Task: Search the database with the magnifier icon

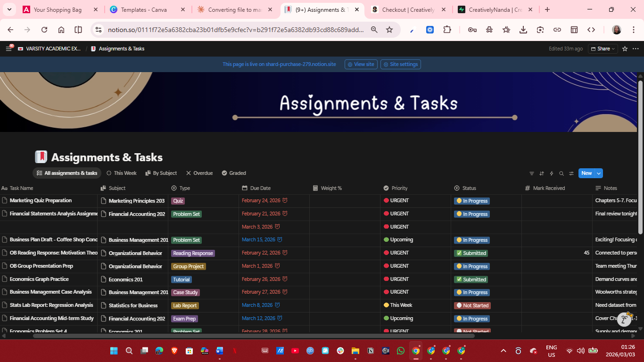Action: tap(561, 173)
